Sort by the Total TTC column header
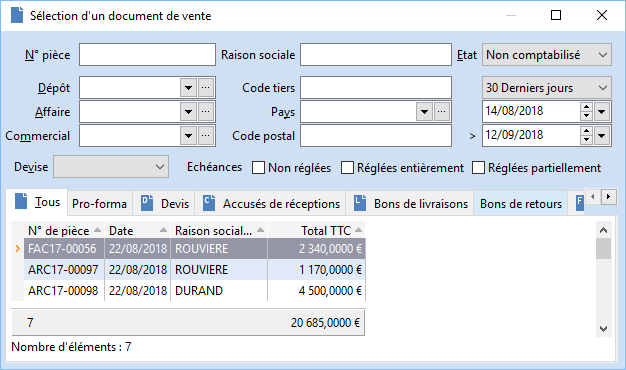626x370 pixels. tap(316, 230)
